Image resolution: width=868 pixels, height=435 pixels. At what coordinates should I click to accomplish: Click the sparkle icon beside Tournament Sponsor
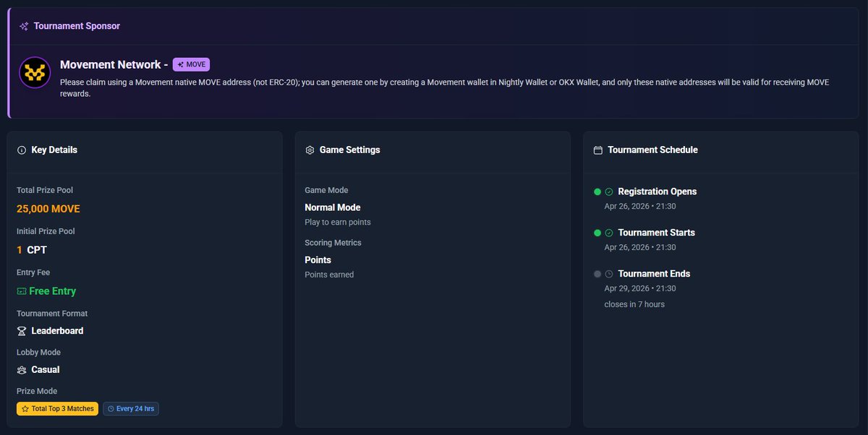(x=24, y=26)
